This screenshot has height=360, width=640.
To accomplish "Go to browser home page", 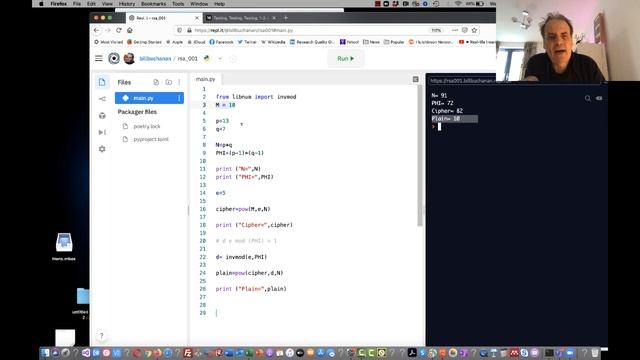I will (x=130, y=30).
